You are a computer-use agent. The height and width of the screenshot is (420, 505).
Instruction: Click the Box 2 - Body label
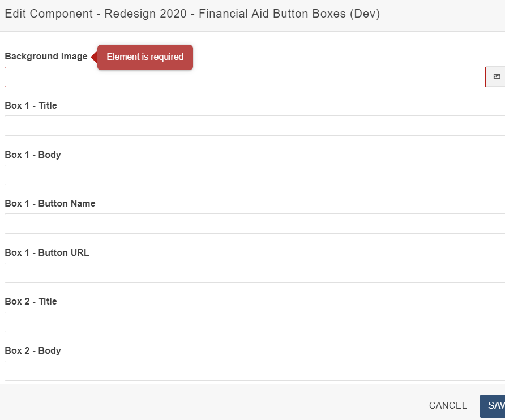pos(33,351)
